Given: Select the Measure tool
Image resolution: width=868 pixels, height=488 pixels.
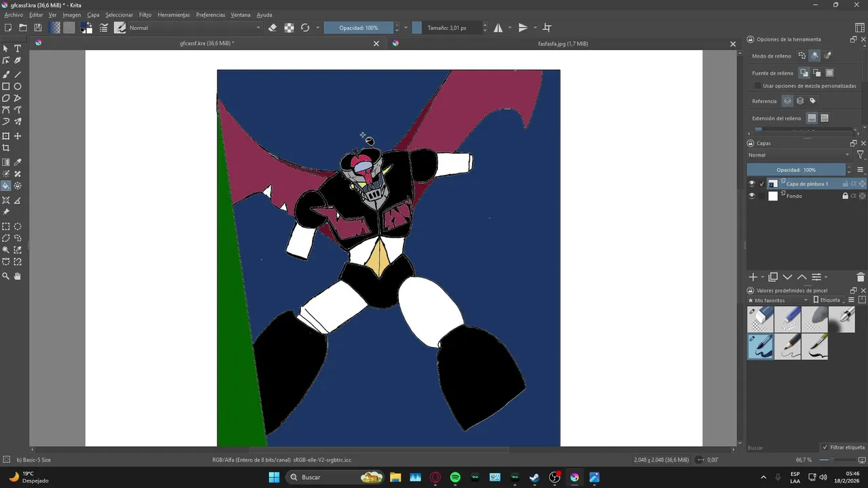Looking at the screenshot, I should [x=18, y=201].
